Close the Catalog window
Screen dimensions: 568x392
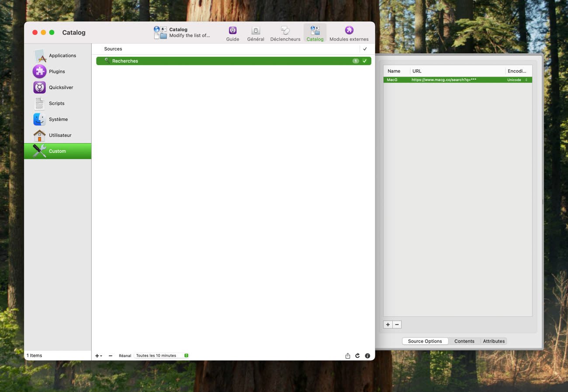pos(35,33)
